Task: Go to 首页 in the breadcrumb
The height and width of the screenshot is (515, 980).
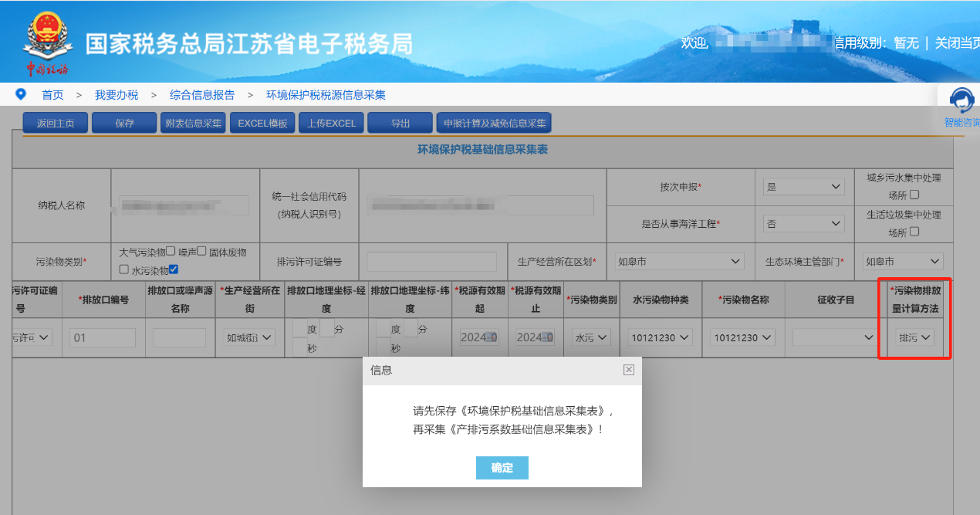Action: [52, 95]
